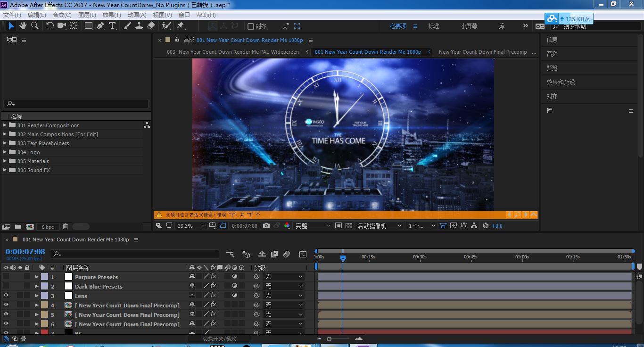Reset exposure icon in viewer
The width and height of the screenshot is (644, 347).
486,226
